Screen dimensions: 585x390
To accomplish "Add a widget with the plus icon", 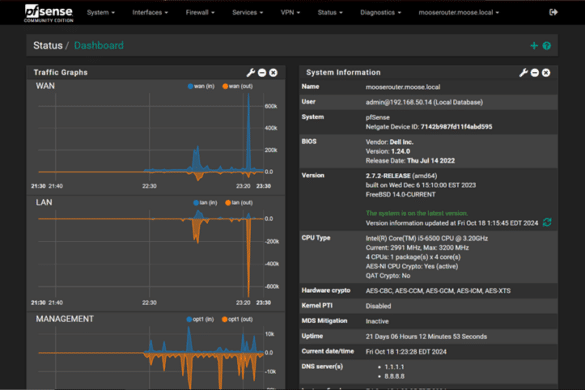I will (x=534, y=46).
